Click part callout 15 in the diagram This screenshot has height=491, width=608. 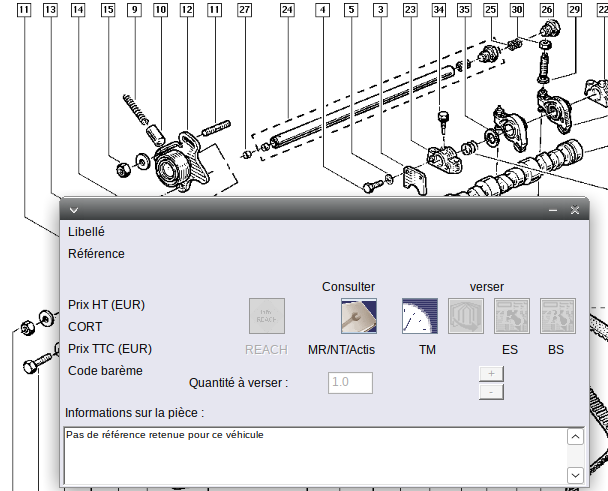[x=107, y=9]
